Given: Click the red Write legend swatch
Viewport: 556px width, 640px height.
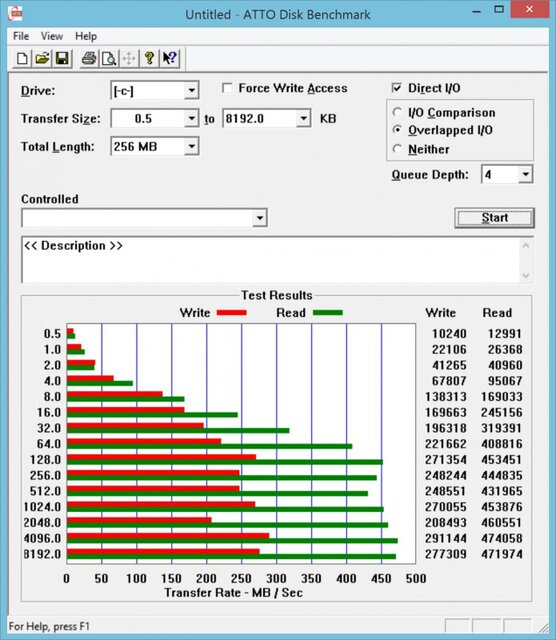Looking at the screenshot, I should click(232, 313).
